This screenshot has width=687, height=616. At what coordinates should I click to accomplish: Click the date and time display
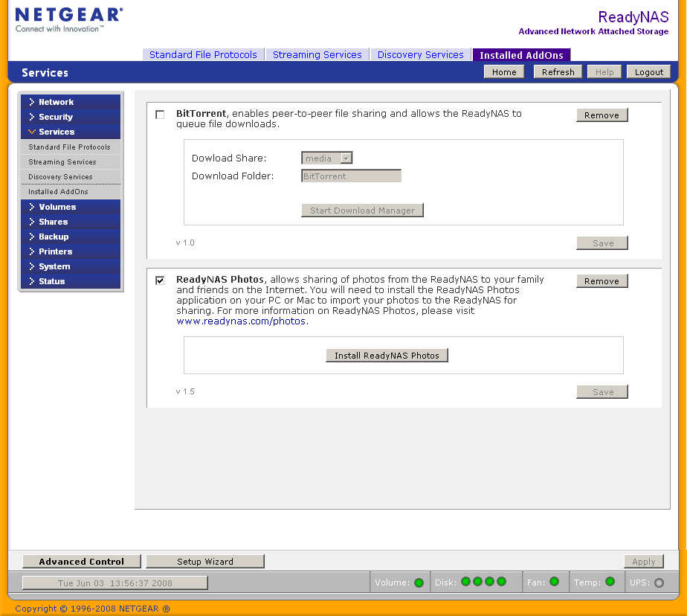(115, 583)
